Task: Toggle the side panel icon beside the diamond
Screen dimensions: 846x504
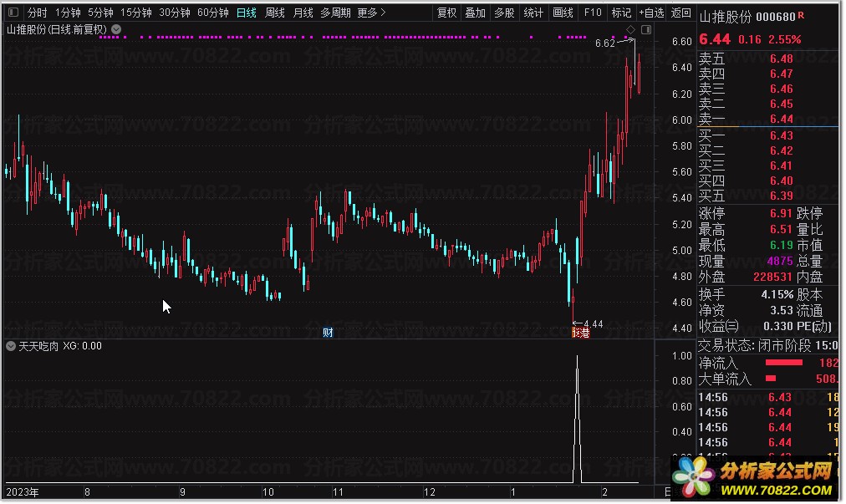Action: (646, 29)
